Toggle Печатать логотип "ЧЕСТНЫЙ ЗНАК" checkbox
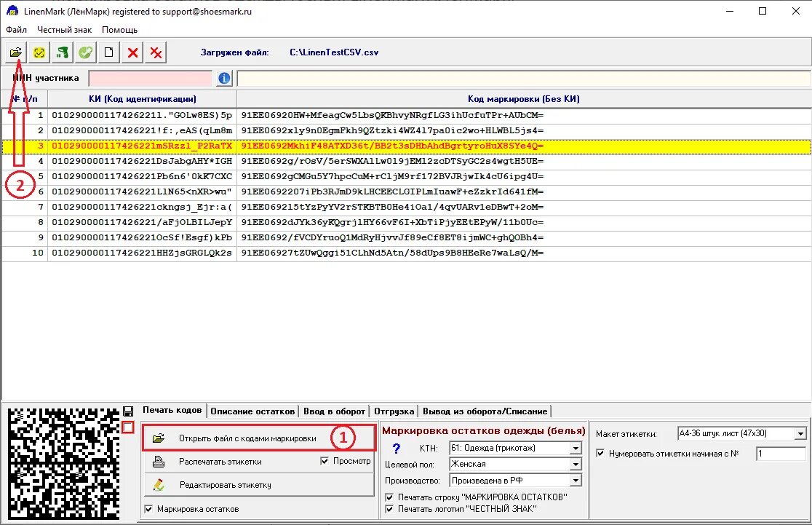The image size is (812, 525). point(389,509)
